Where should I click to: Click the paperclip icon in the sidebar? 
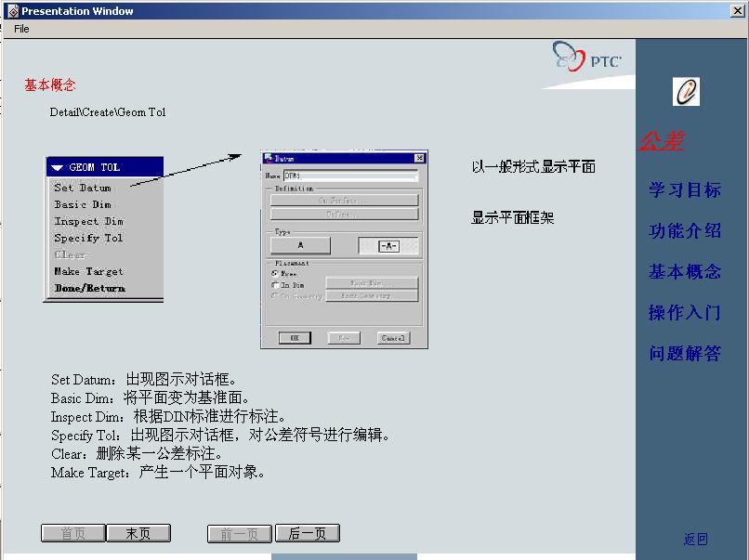(686, 91)
